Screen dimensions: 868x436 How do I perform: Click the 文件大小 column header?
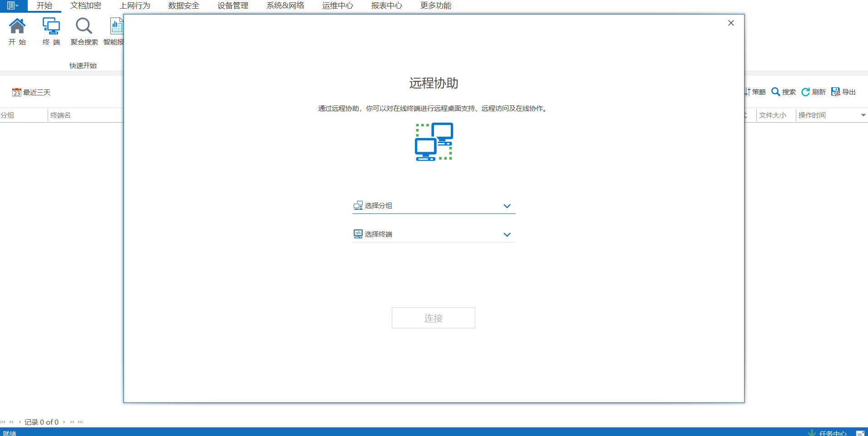click(x=772, y=115)
